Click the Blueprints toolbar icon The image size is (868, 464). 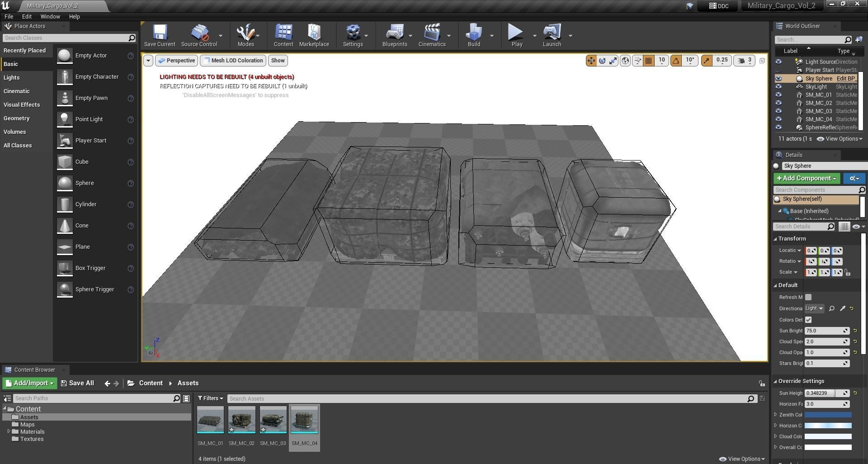tap(395, 35)
